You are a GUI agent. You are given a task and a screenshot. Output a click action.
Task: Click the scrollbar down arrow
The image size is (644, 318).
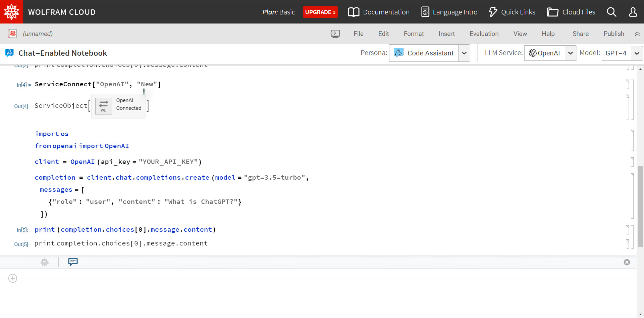point(640,315)
